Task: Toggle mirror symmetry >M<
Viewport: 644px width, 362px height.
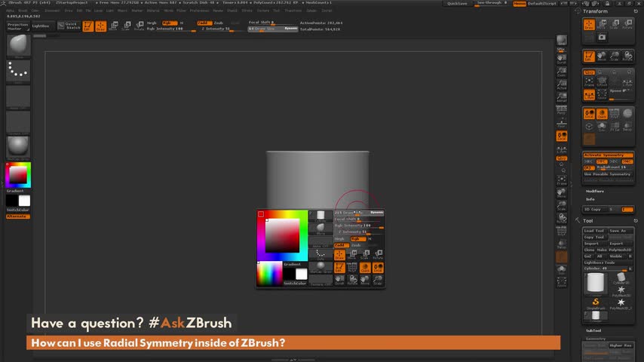Action: pyautogui.click(x=627, y=161)
